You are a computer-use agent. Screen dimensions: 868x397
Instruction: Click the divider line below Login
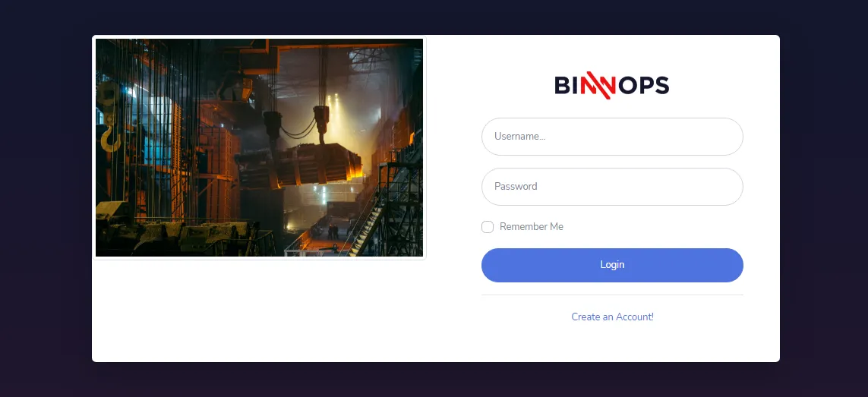pos(612,295)
